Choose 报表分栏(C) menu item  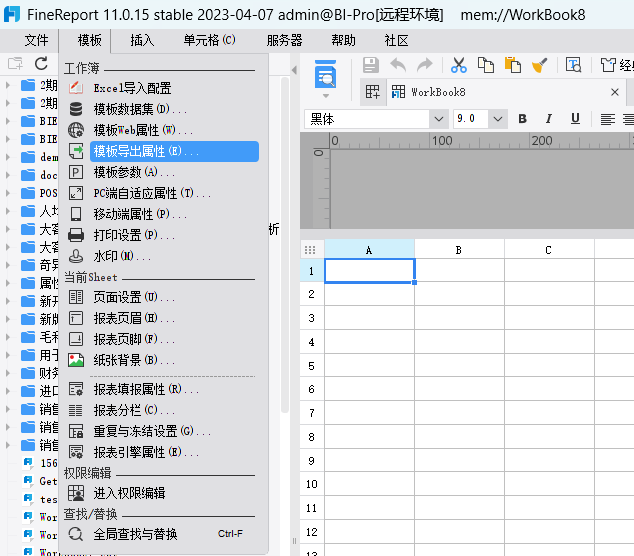pos(163,410)
